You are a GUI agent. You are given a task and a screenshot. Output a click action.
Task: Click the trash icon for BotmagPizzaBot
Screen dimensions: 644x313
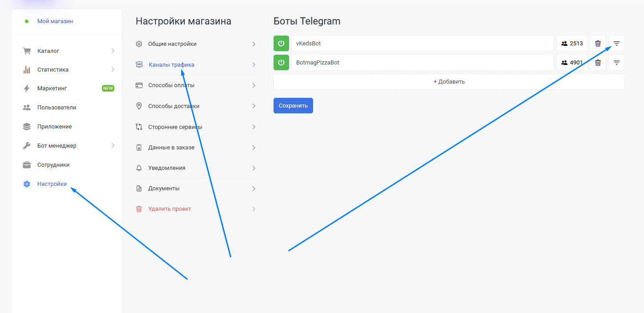coord(598,63)
